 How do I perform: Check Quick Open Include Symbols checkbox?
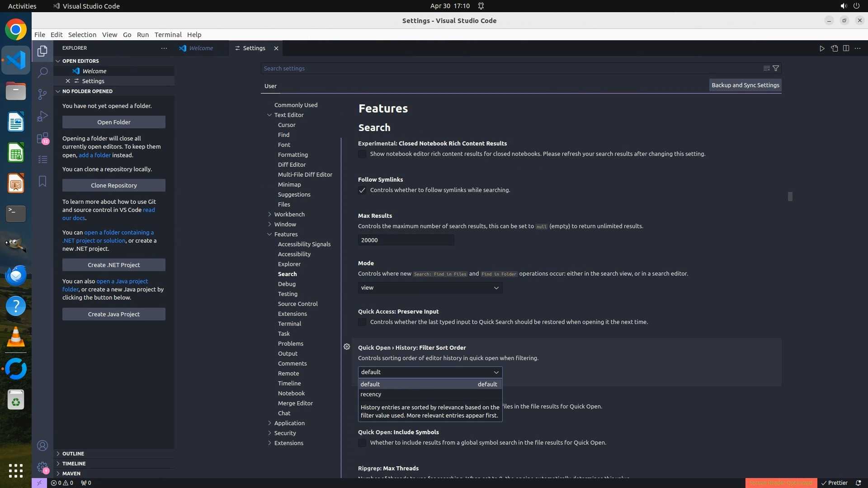362,443
